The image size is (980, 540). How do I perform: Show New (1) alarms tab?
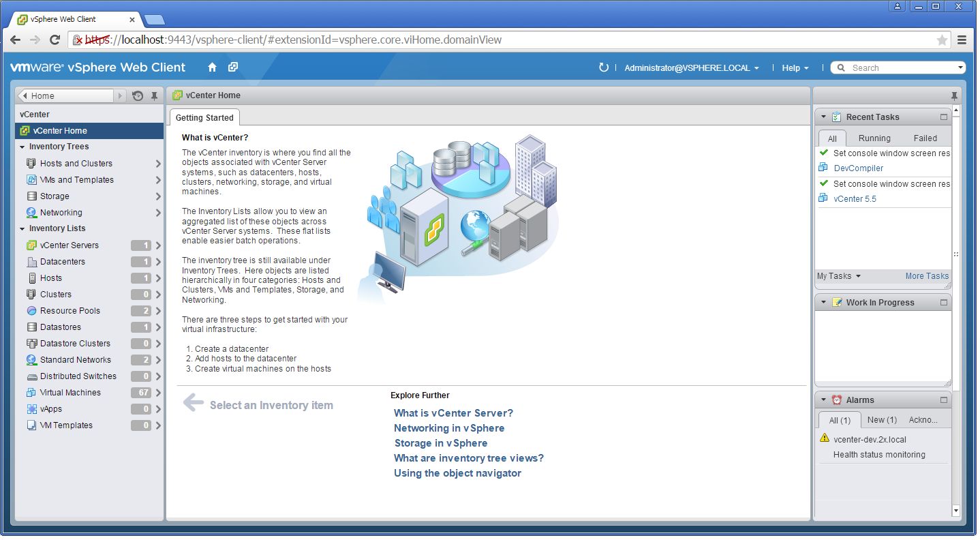882,420
